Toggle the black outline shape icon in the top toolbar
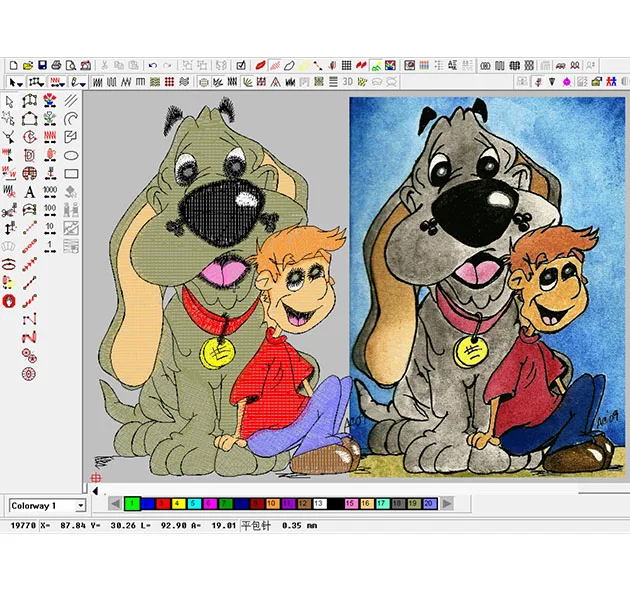The height and width of the screenshot is (591, 630). pos(289,65)
